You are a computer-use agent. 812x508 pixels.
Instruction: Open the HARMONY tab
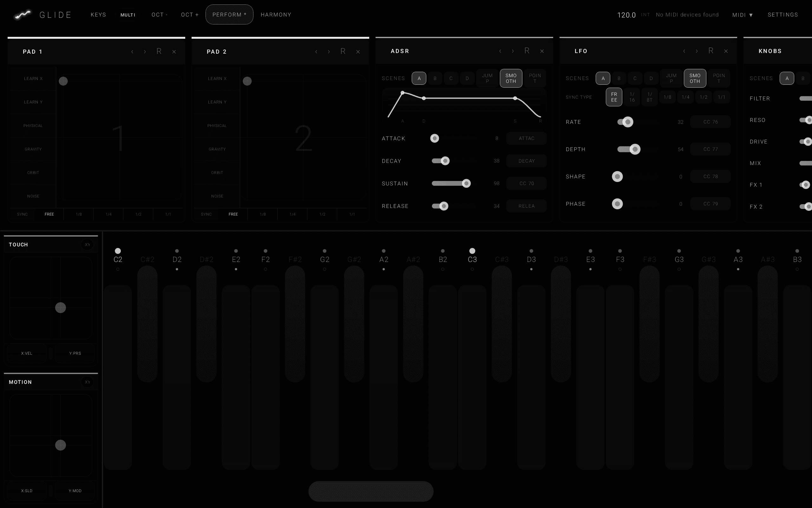(x=276, y=15)
